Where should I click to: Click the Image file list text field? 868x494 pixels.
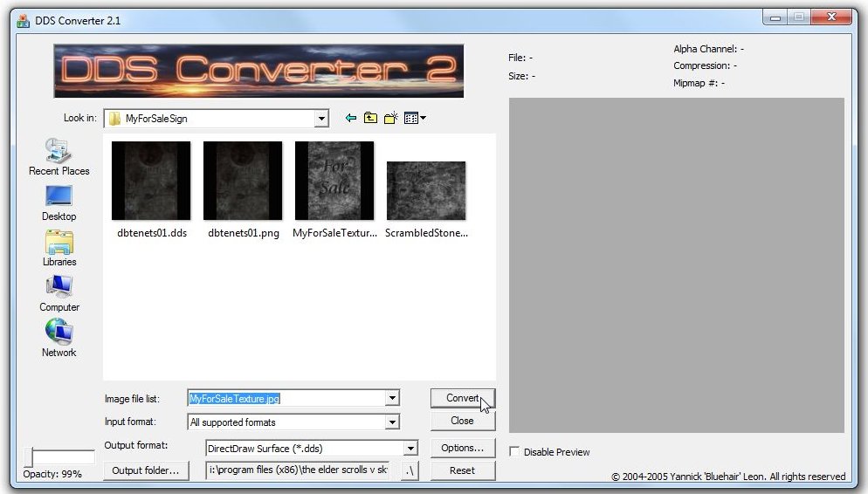[286, 398]
